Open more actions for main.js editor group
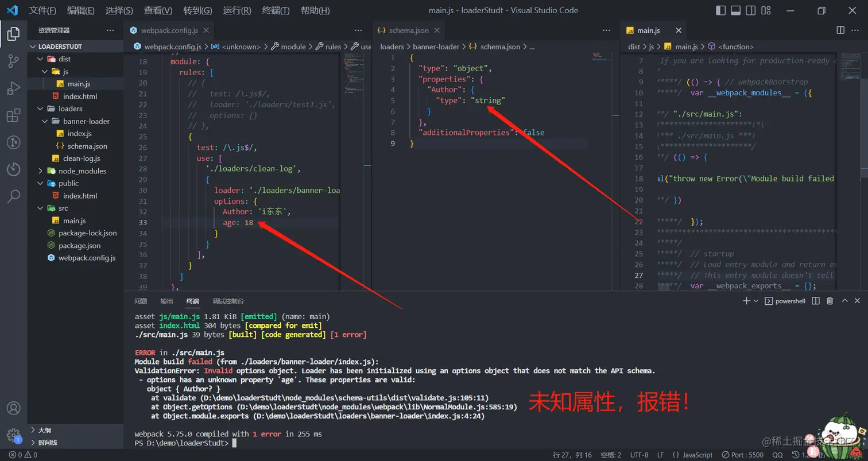 tap(855, 30)
